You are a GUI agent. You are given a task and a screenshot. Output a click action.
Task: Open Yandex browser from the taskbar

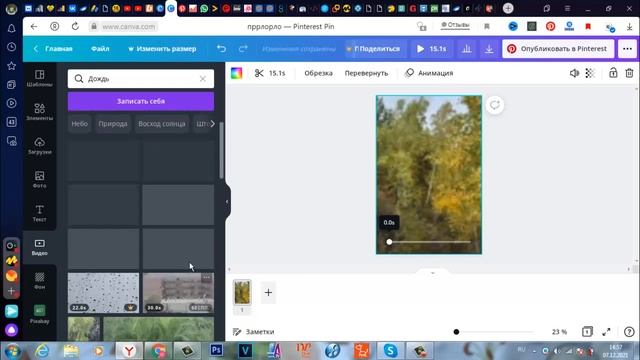pos(129,350)
